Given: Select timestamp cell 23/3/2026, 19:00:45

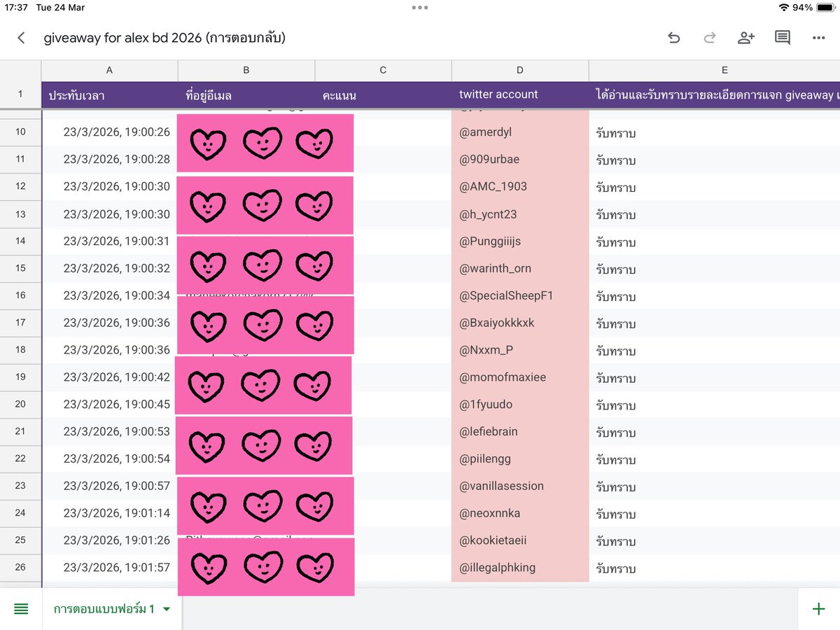Looking at the screenshot, I should coord(109,404).
